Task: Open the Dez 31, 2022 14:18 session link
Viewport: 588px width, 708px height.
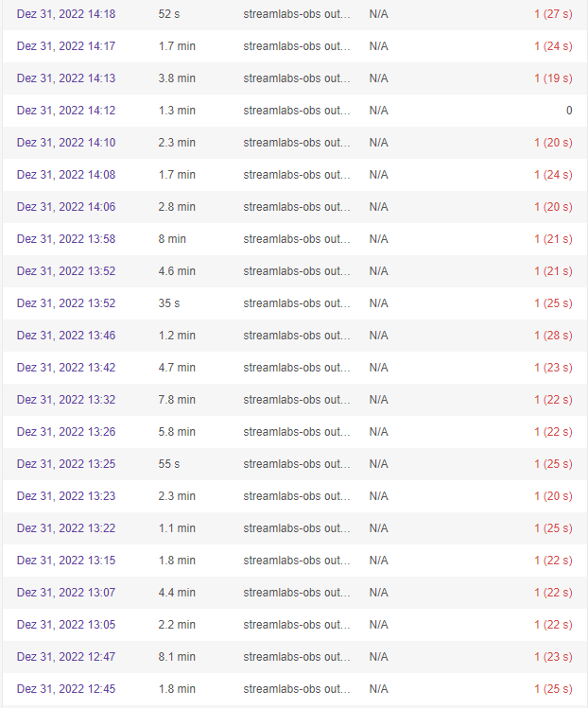Action: pos(66,14)
